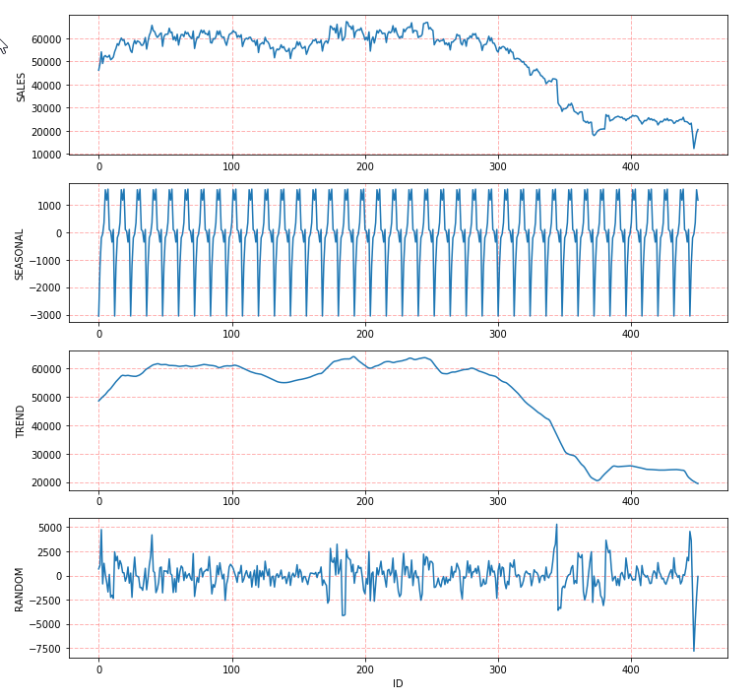Select the −3000 tick on SEASONAL plot
The width and height of the screenshot is (755, 700).
[x=45, y=315]
